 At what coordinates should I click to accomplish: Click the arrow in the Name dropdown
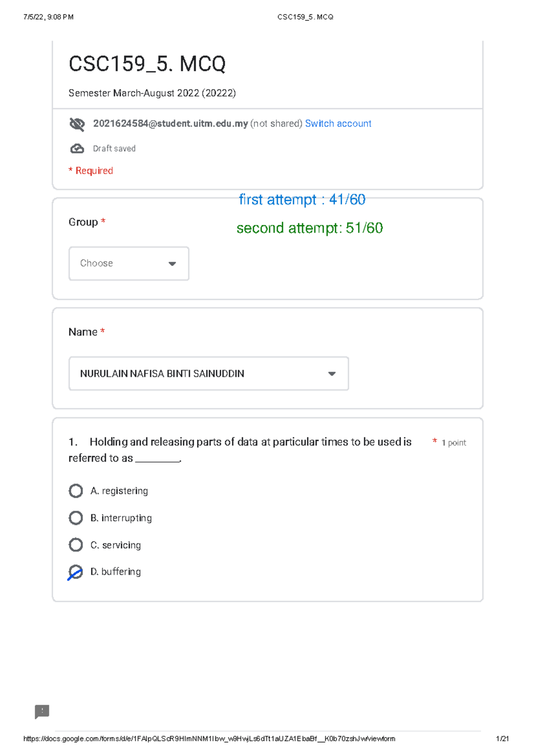click(332, 374)
